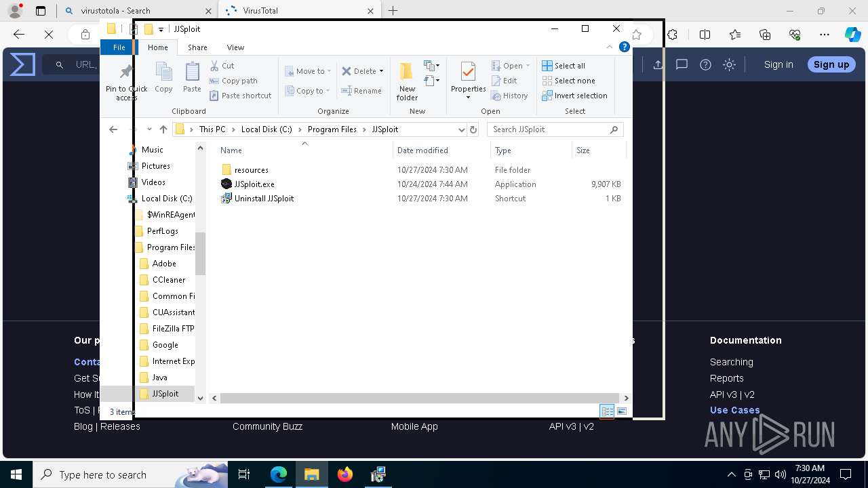Switch to the Share ribbon tab

click(x=197, y=47)
